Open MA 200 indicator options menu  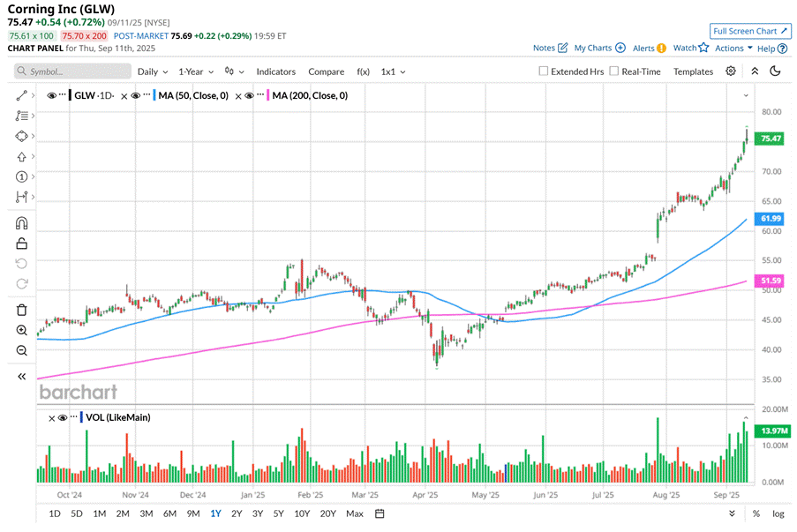260,94
